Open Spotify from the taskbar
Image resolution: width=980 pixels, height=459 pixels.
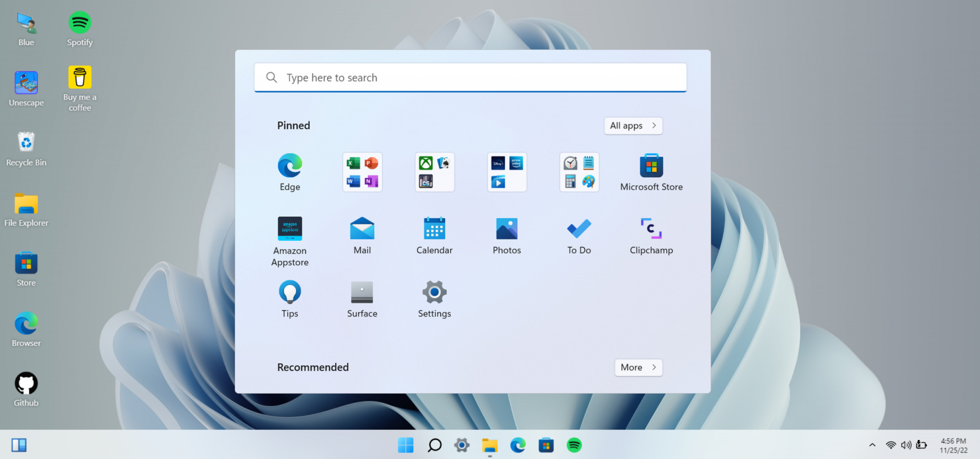(574, 445)
